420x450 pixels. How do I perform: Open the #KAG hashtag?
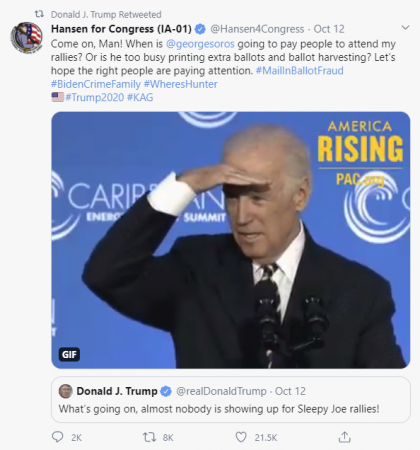[x=140, y=97]
